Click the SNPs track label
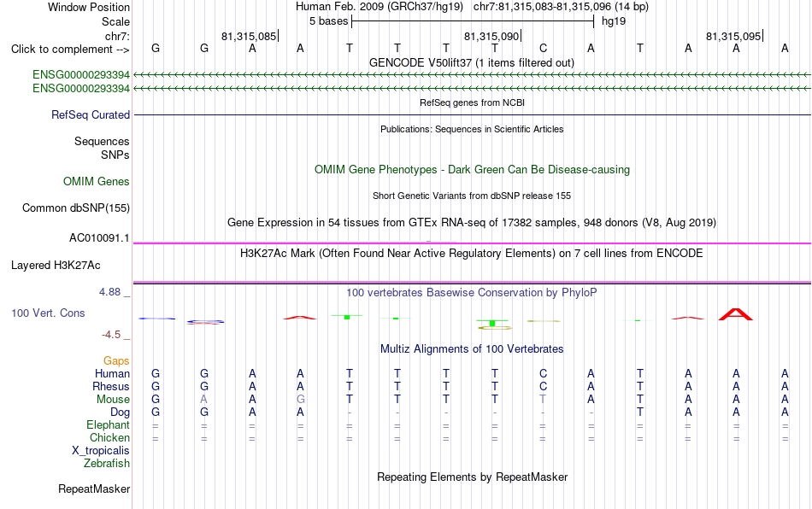 click(115, 155)
